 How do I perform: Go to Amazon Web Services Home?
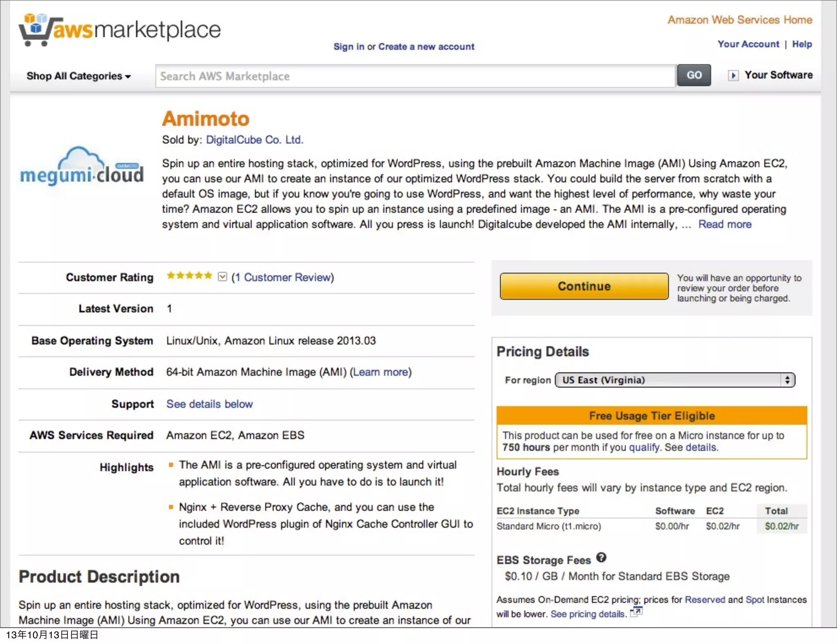point(740,20)
